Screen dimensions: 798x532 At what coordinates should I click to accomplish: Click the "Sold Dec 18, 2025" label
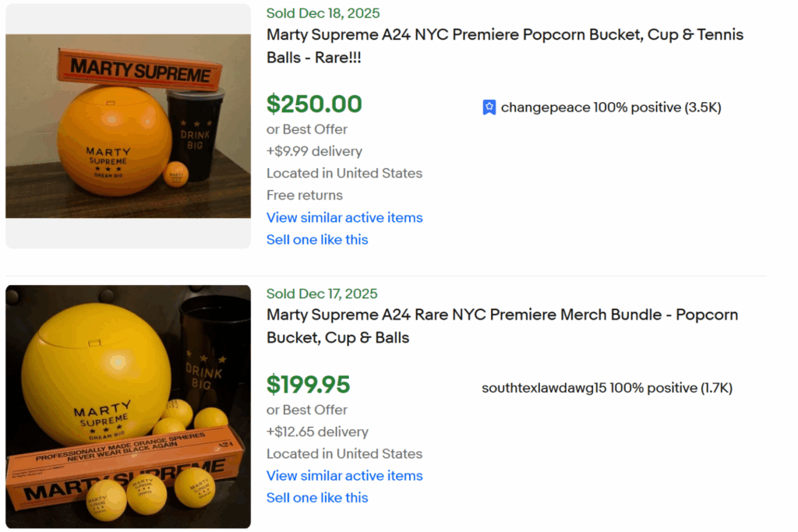click(x=322, y=12)
